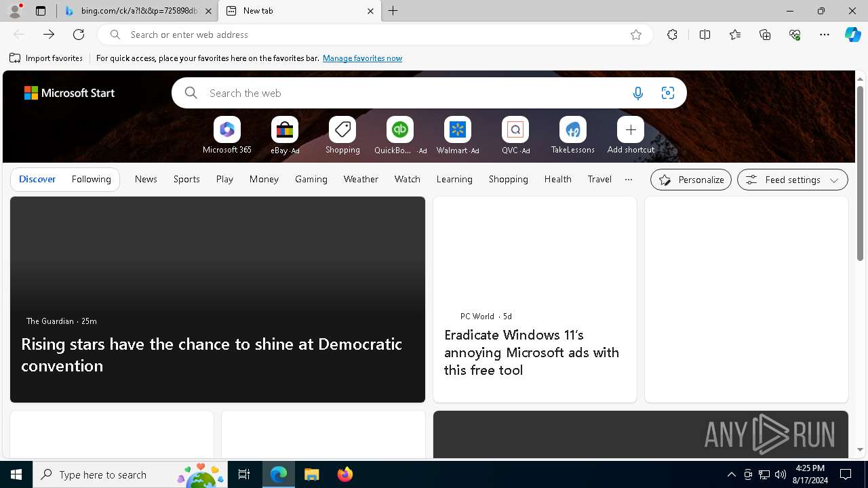Open Task View on taskbar
Screen dimensions: 868x488
[x=244, y=474]
